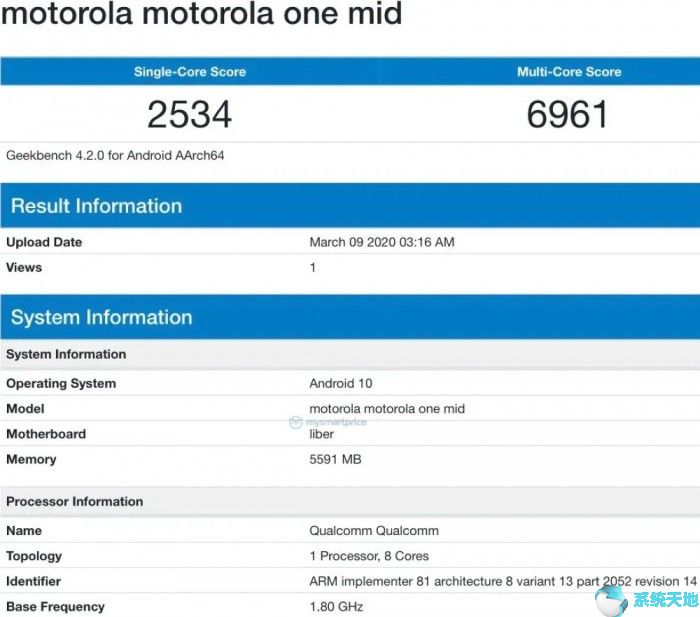The width and height of the screenshot is (700, 617).
Task: Select the 'Upload Date' label
Action: (44, 242)
